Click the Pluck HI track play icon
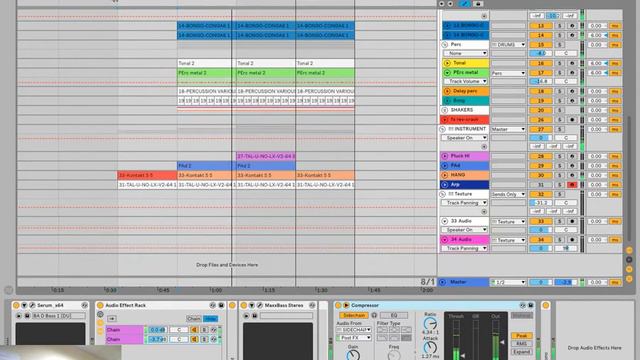The width and height of the screenshot is (640, 360). click(x=445, y=156)
